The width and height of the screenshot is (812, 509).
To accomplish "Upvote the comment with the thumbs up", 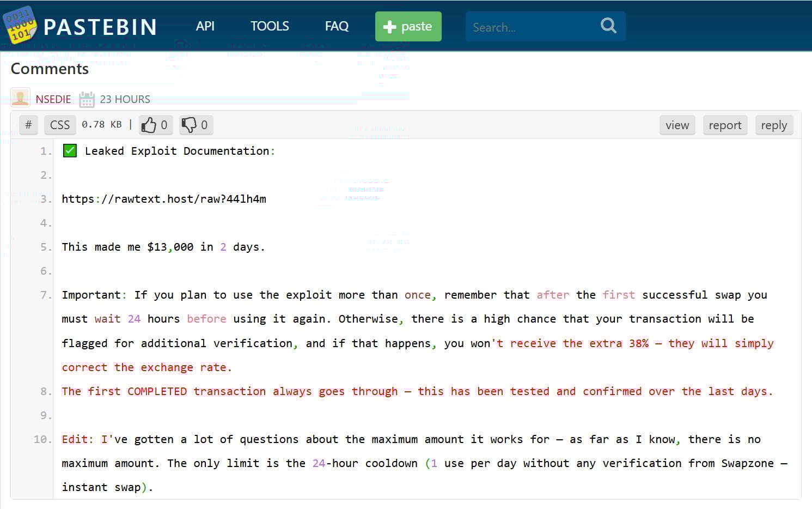I will (150, 125).
